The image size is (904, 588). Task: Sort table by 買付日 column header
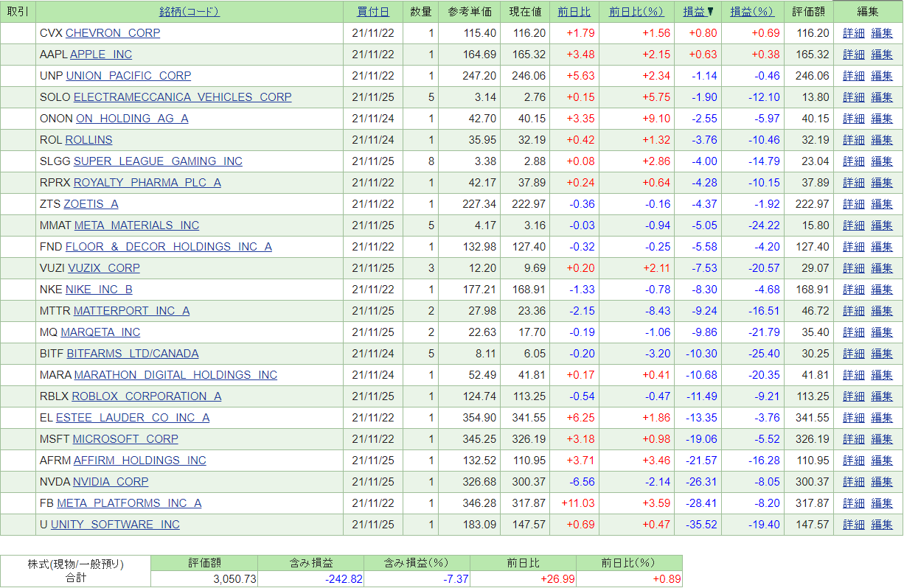pyautogui.click(x=373, y=12)
